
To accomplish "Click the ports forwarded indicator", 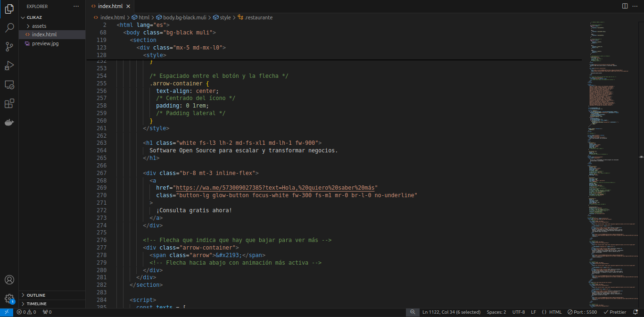I will [47, 312].
